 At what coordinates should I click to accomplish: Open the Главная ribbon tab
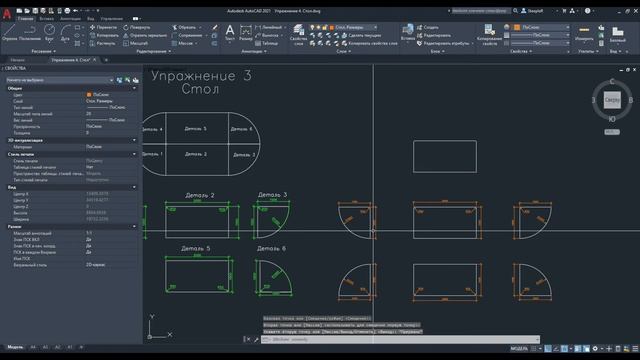tap(25, 19)
